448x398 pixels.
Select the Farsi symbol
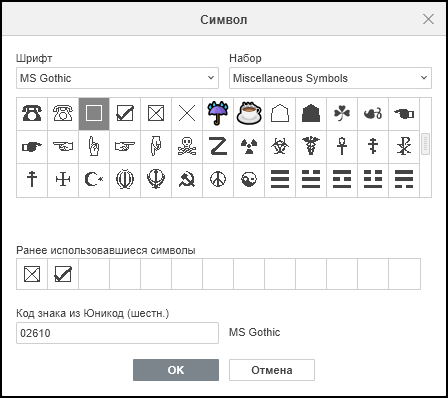click(125, 180)
